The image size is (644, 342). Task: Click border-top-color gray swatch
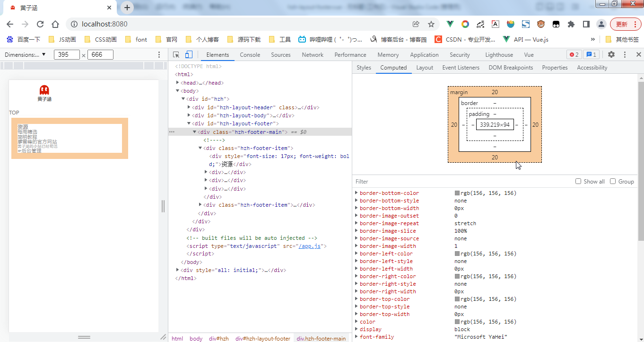point(457,299)
